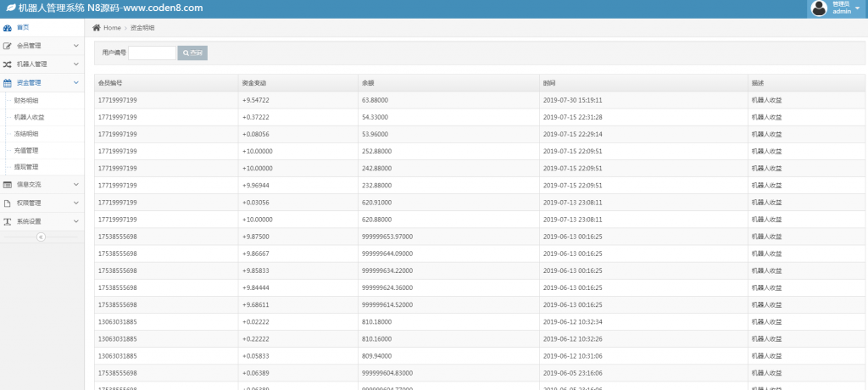Click the leaf logo in the header

(x=10, y=8)
